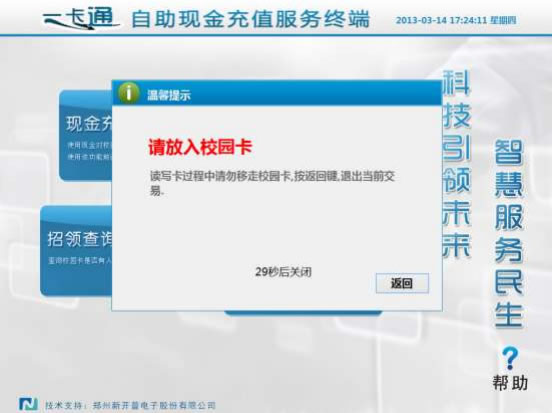The width and height of the screenshot is (552, 413).
Task: Click the 帮助 label below the question mark
Action: coord(510,383)
